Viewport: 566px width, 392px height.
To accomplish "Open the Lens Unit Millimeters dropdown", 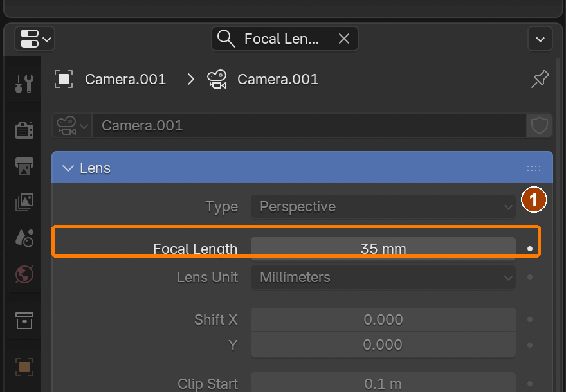I will click(383, 278).
